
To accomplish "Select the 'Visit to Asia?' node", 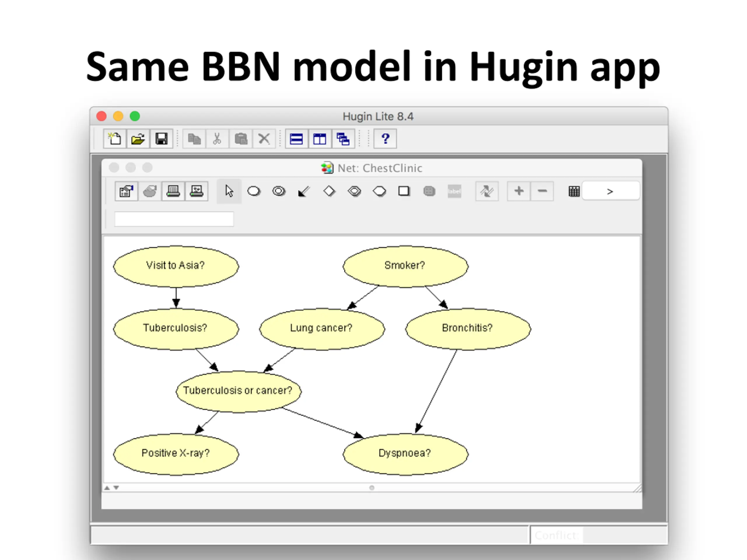I will (176, 266).
